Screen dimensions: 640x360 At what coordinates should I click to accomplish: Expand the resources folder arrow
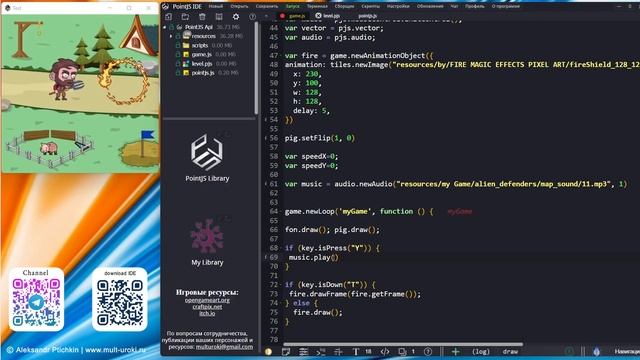click(171, 36)
